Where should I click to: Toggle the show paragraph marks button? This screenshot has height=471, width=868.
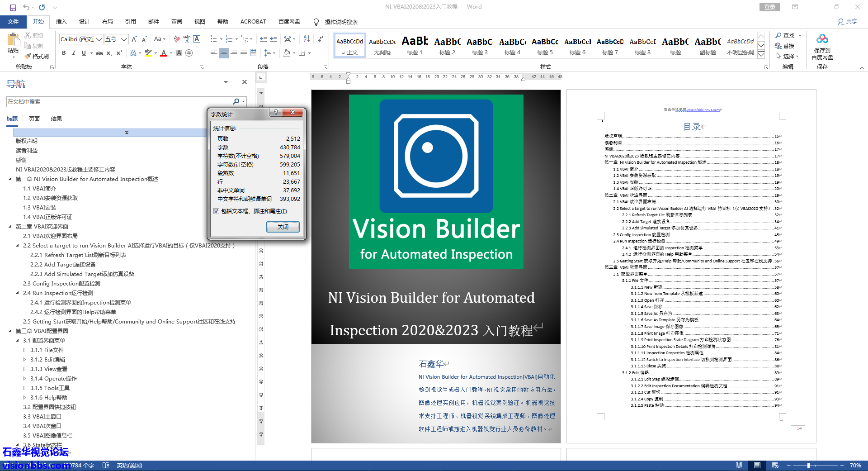[x=321, y=39]
